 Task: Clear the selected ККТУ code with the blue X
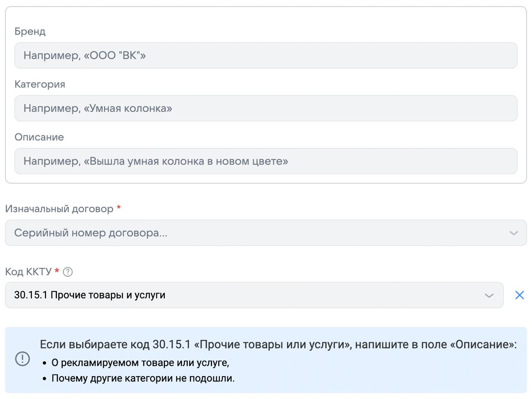[519, 295]
